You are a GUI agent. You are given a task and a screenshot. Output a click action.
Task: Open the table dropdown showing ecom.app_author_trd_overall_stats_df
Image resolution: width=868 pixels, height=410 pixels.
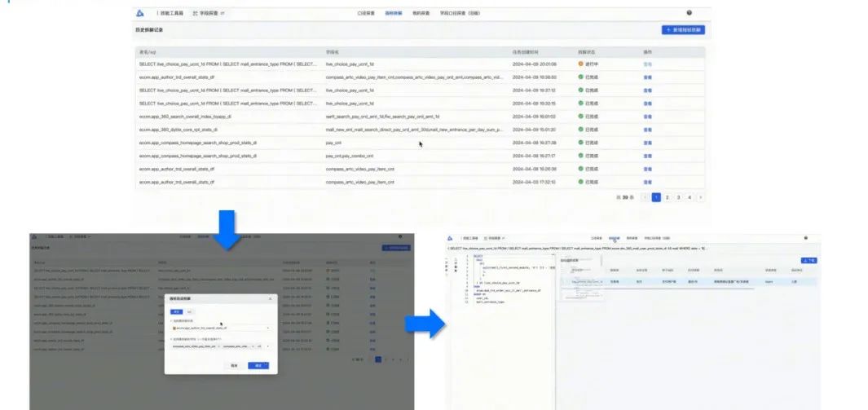(x=220, y=328)
